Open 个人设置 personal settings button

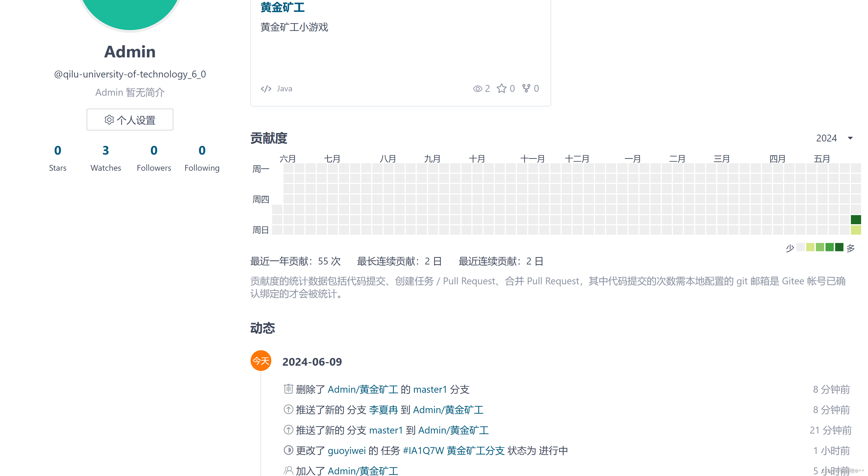pos(130,119)
